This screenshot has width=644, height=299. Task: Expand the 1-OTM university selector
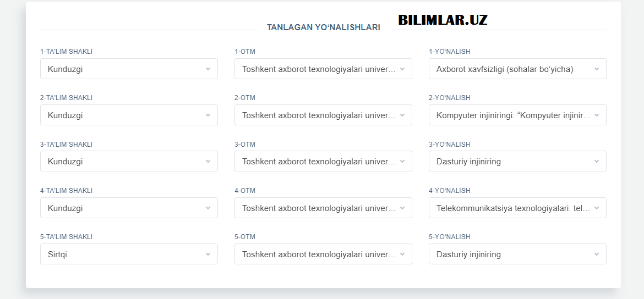pos(323,69)
